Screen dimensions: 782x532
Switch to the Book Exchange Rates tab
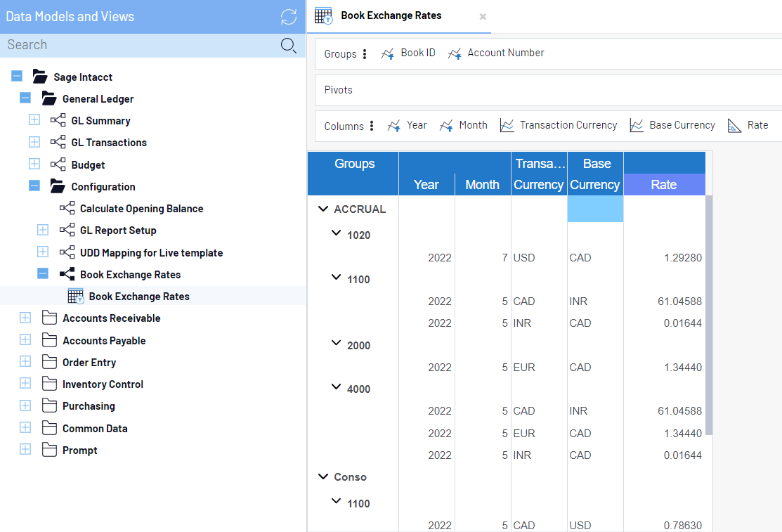tap(391, 16)
